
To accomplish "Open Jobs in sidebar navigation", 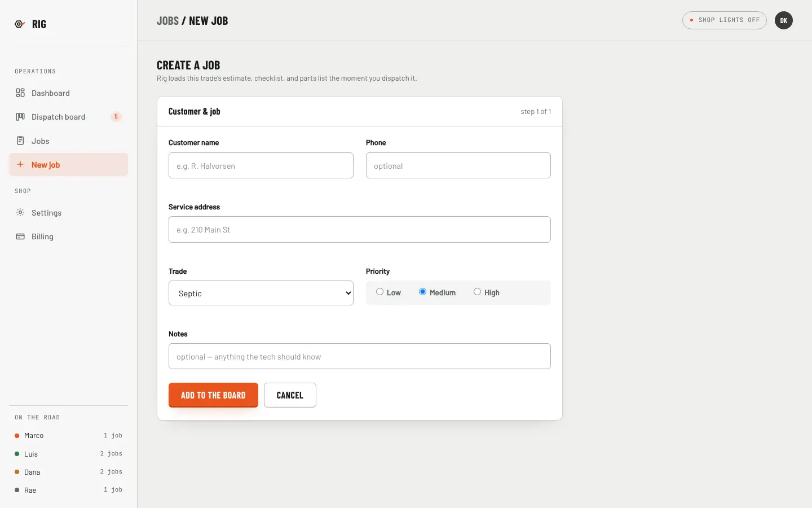I will (68, 141).
